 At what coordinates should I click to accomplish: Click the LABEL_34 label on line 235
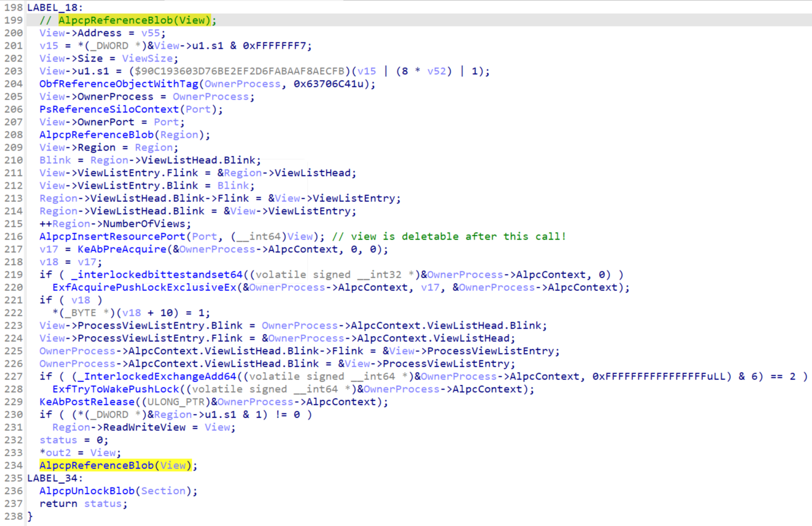pyautogui.click(x=53, y=478)
